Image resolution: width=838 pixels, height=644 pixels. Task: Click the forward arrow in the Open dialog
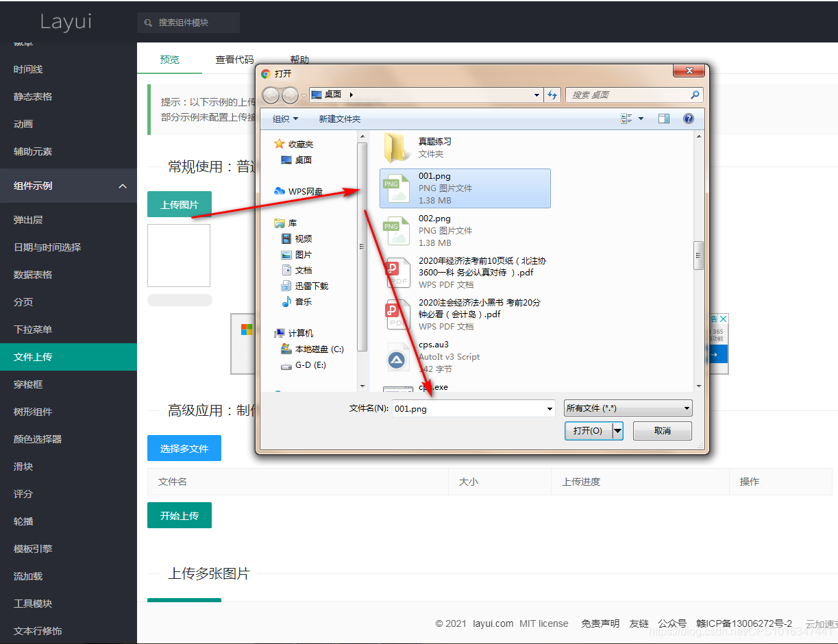click(291, 95)
